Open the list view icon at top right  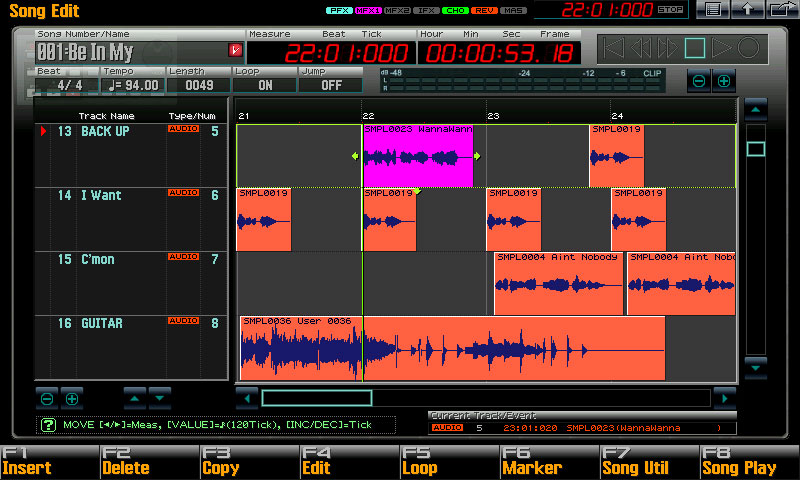click(x=712, y=9)
